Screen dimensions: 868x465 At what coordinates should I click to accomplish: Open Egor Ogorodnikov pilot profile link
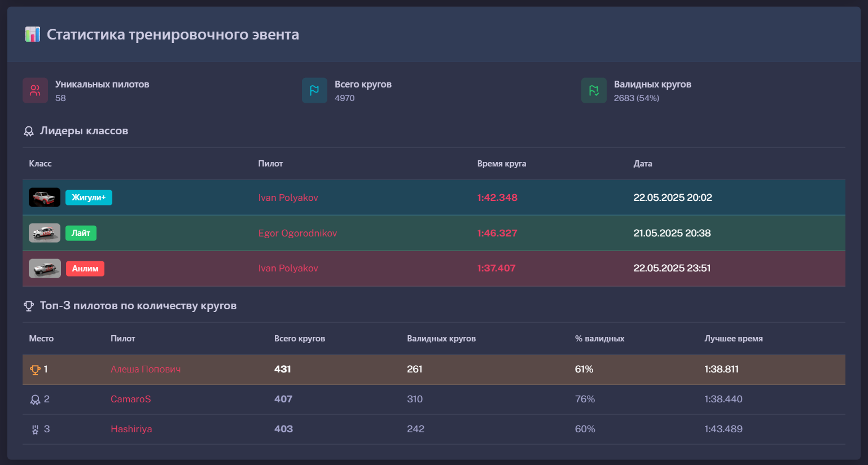pos(297,233)
